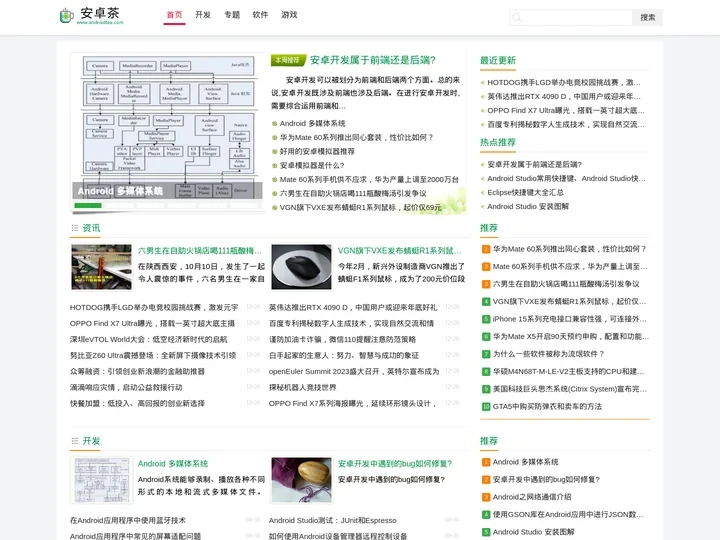Viewport: 720px width, 540px height.
Task: Open 白手起家的生意人 news row
Action: tap(344, 355)
